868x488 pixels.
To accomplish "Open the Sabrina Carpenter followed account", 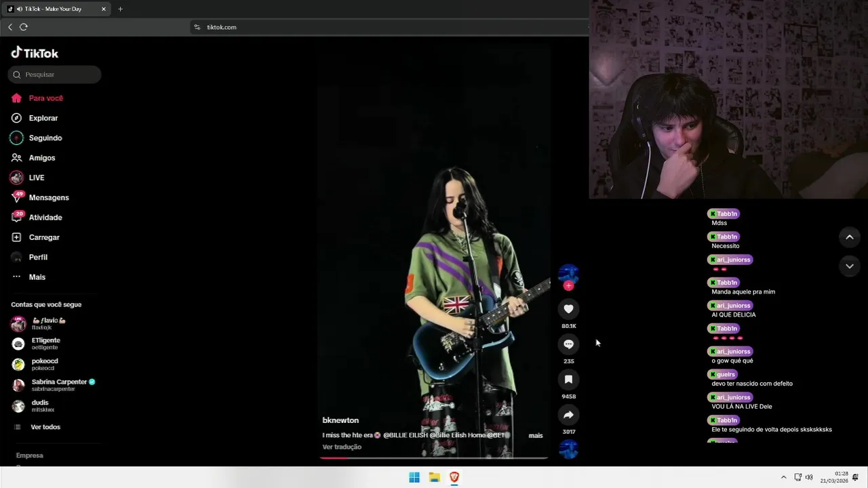I will (x=54, y=385).
